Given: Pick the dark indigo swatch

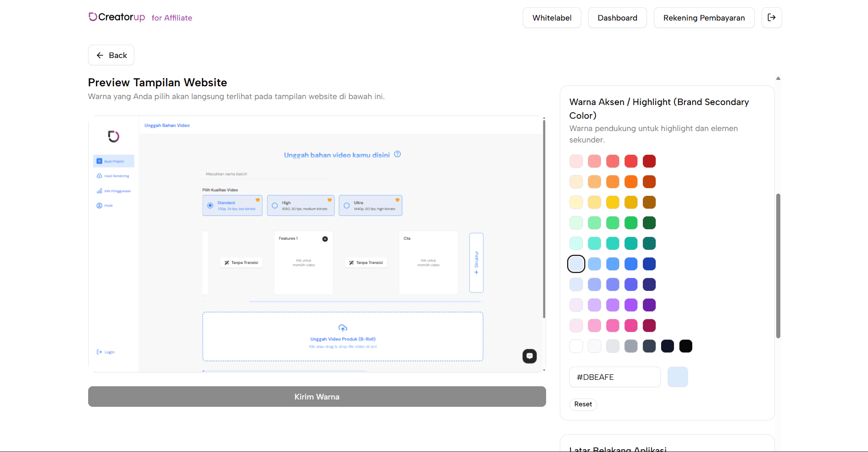Looking at the screenshot, I should (x=649, y=284).
